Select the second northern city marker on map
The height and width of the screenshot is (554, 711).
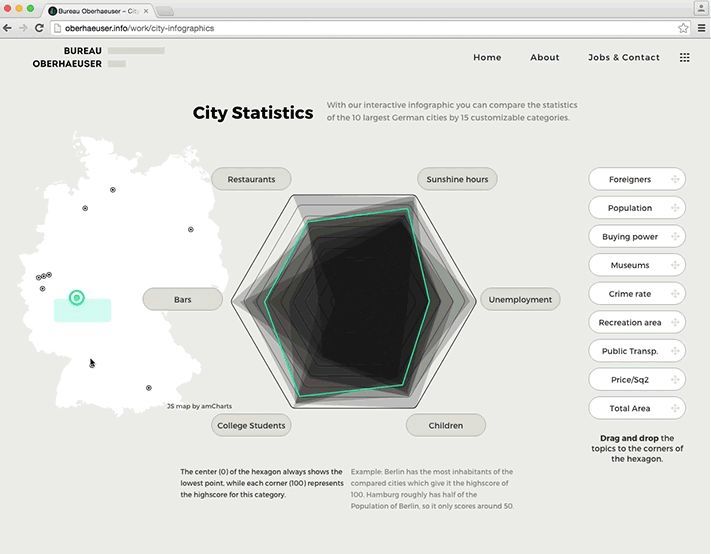tap(85, 208)
